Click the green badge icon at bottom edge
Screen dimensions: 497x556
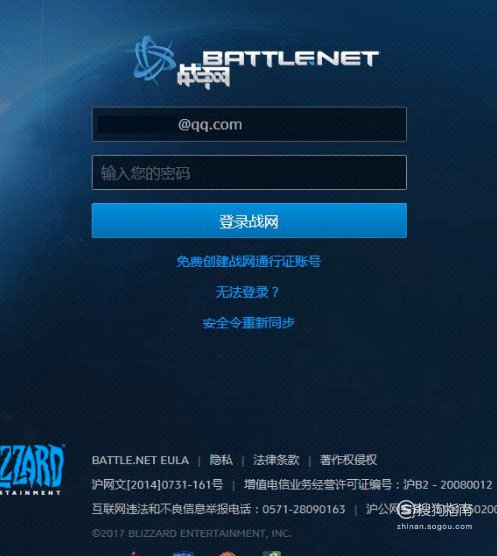(x=272, y=553)
